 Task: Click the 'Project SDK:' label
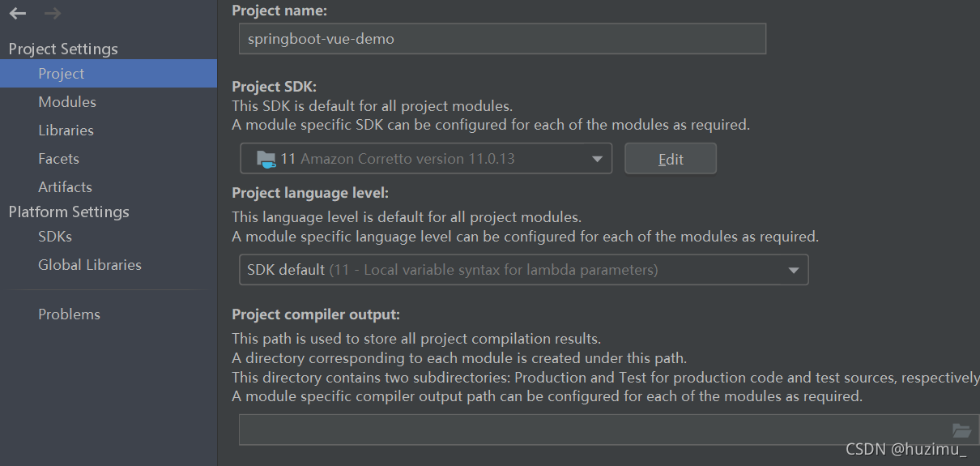point(275,87)
